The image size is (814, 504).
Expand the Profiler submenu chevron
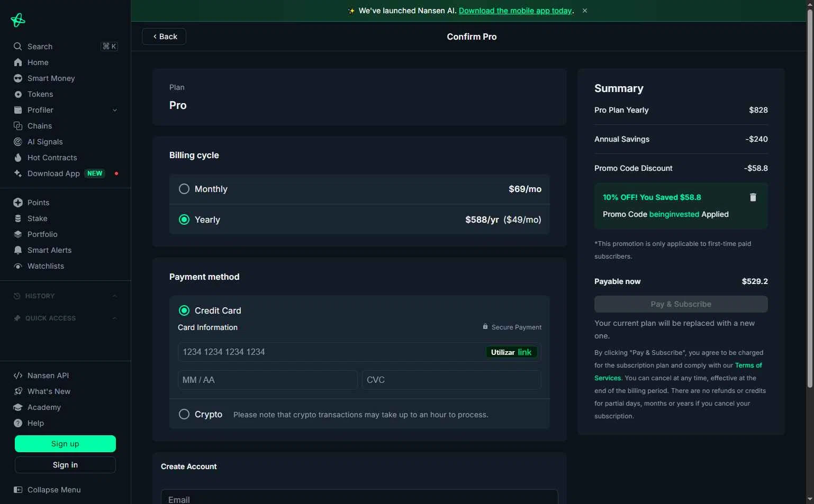(x=115, y=110)
